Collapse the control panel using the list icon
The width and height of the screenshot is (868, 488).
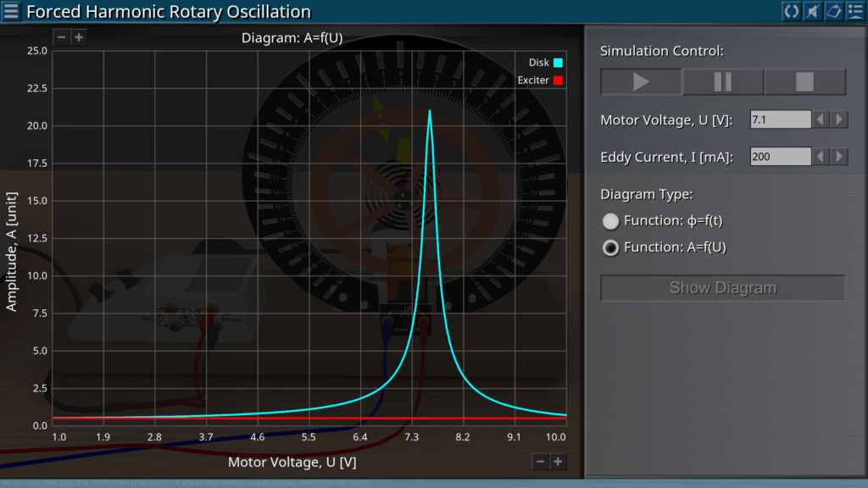click(x=854, y=11)
